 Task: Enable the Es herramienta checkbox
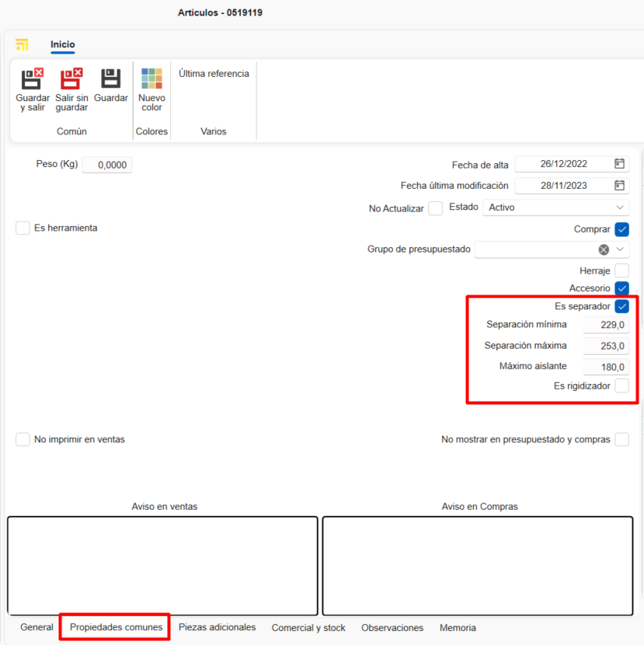pyautogui.click(x=23, y=228)
